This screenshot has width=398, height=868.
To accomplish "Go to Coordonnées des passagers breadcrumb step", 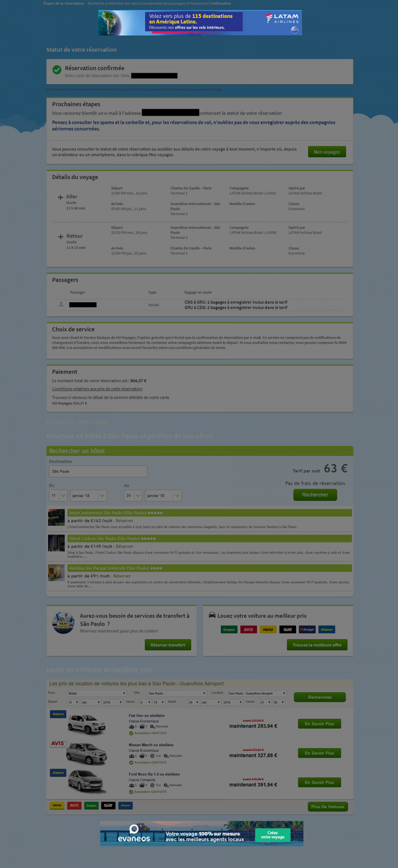I will (x=164, y=3).
